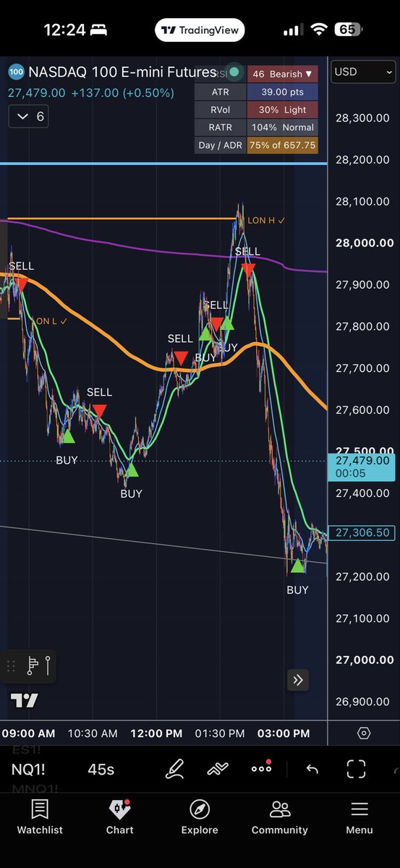Open the drawing tools pencil icon
Screen dimensions: 400x868
tap(174, 769)
